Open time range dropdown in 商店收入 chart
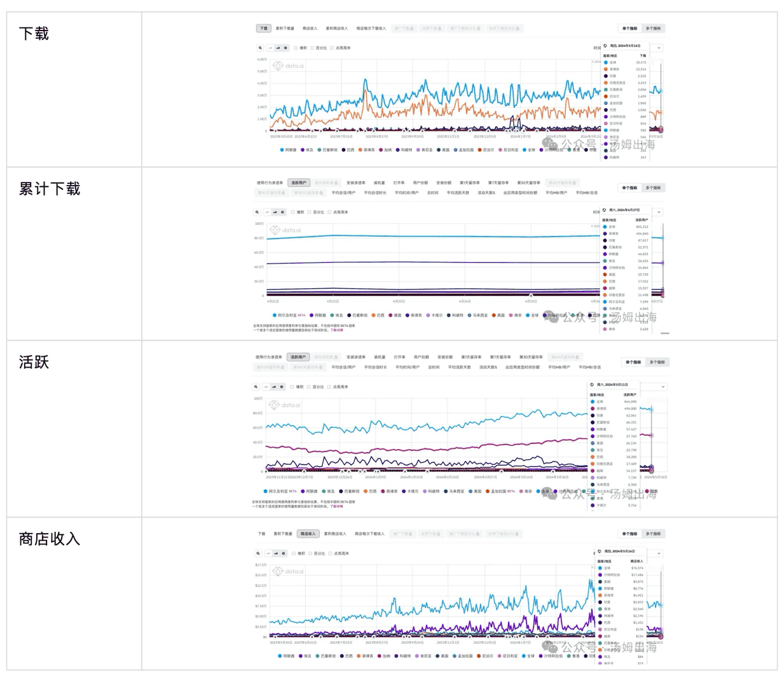The image size is (784, 687). point(658,553)
